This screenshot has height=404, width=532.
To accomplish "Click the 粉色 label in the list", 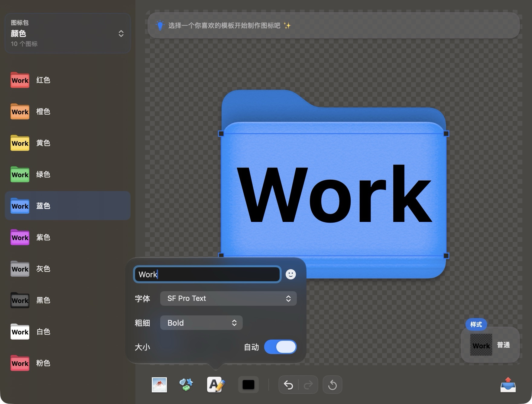I will tap(43, 363).
